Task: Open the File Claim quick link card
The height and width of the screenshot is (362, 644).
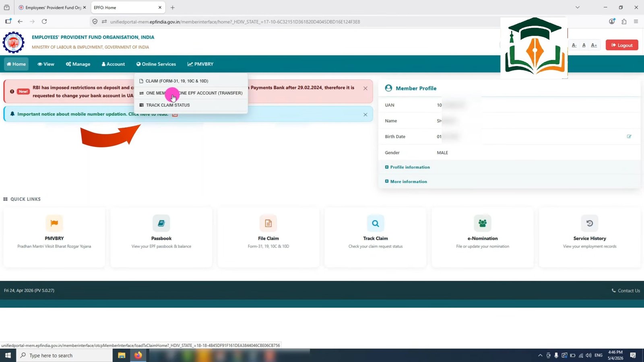Action: [268, 237]
